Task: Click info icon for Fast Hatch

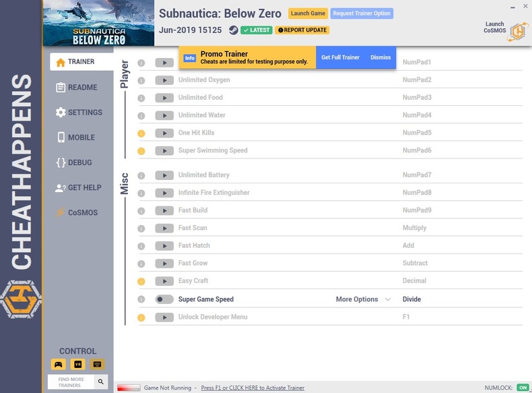Action: click(141, 246)
